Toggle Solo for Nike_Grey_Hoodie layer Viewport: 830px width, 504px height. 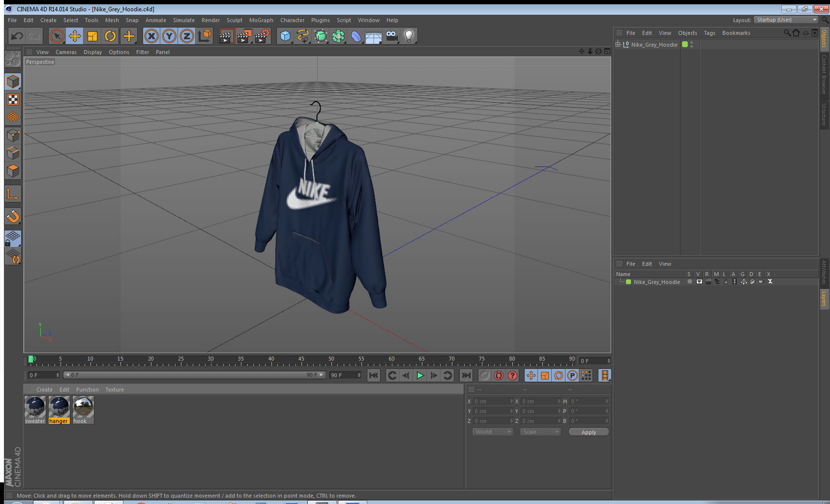[x=689, y=282]
